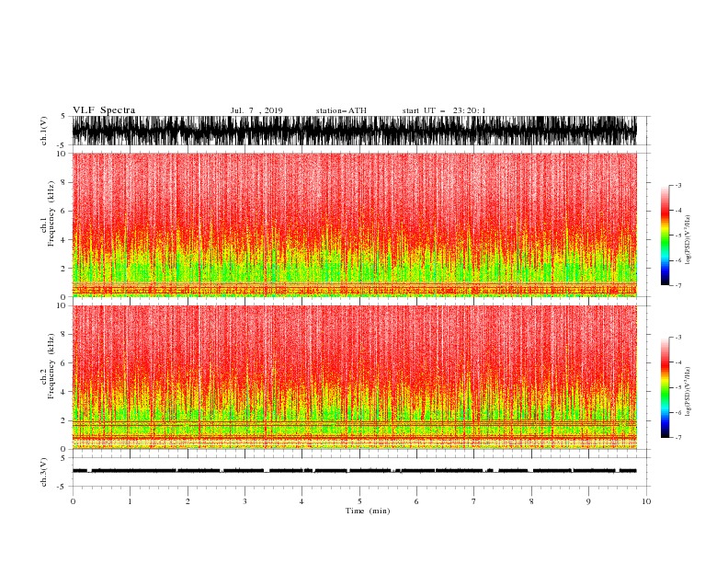Image resolution: width=728 pixels, height=563 pixels.
Task: Click the time axis tick label "2"
Action: tap(188, 501)
